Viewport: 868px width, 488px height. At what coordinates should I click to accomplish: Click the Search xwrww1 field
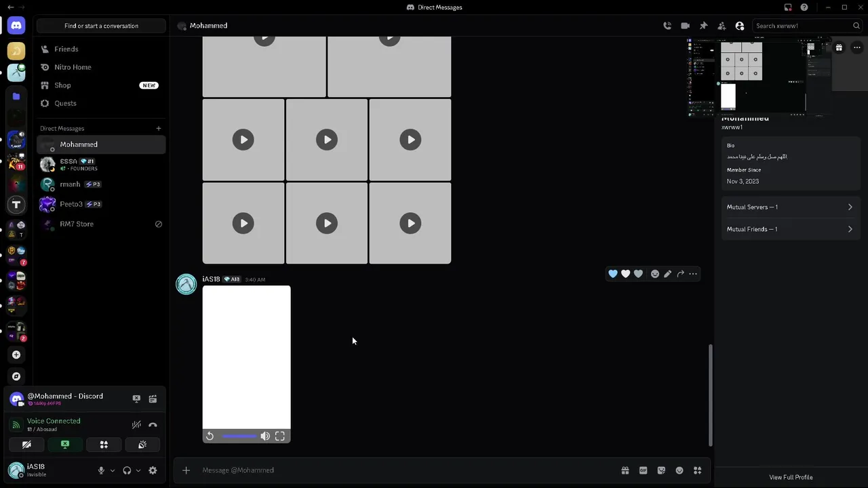pos(807,26)
